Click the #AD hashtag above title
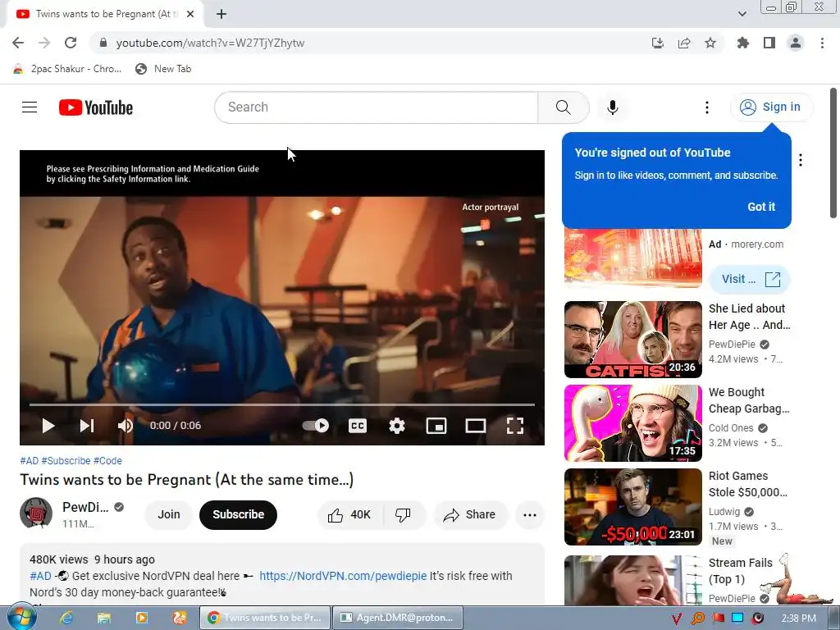Image resolution: width=840 pixels, height=630 pixels. coord(30,461)
